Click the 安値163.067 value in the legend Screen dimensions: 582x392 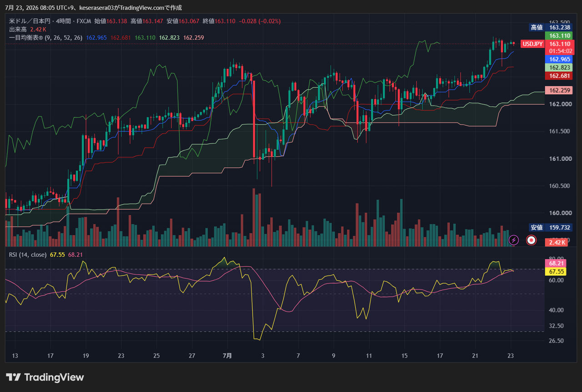(x=182, y=21)
